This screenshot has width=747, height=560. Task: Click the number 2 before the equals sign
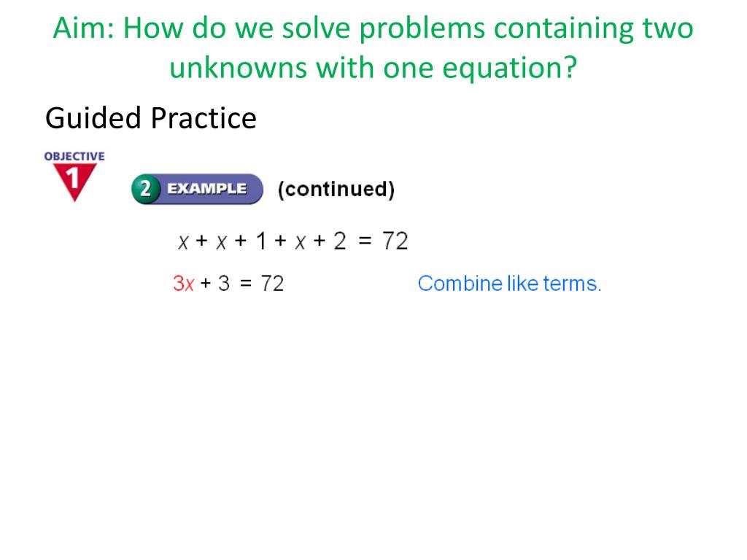[x=340, y=241]
